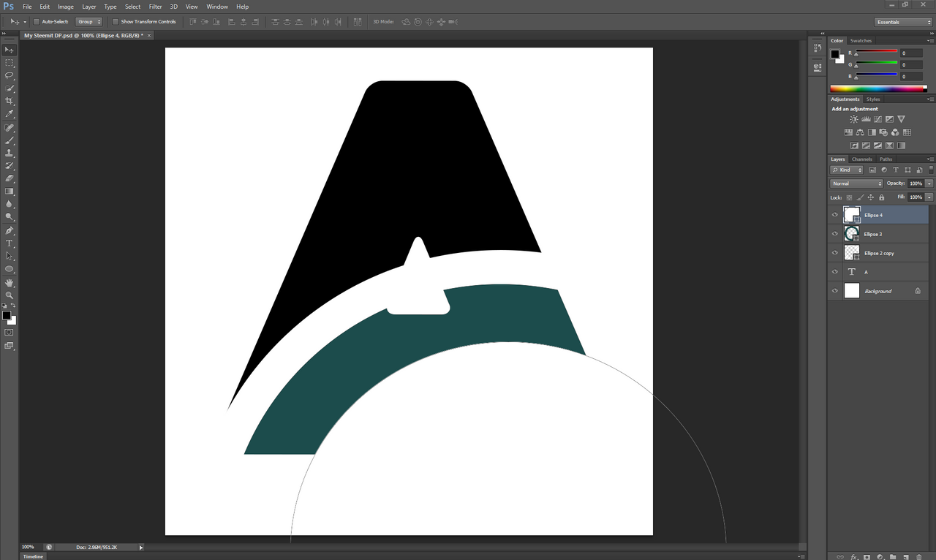This screenshot has width=936, height=560.
Task: Select the Move tool in the toolbox
Action: pyautogui.click(x=10, y=50)
